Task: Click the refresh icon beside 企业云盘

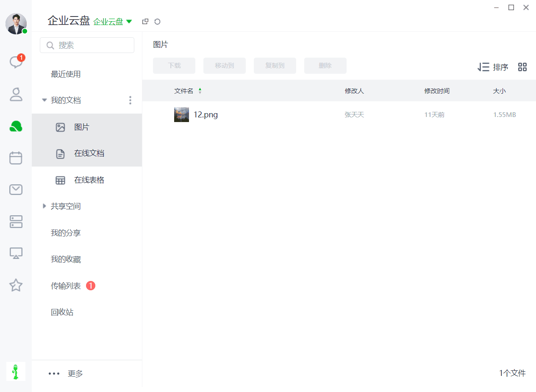Action: 158,22
